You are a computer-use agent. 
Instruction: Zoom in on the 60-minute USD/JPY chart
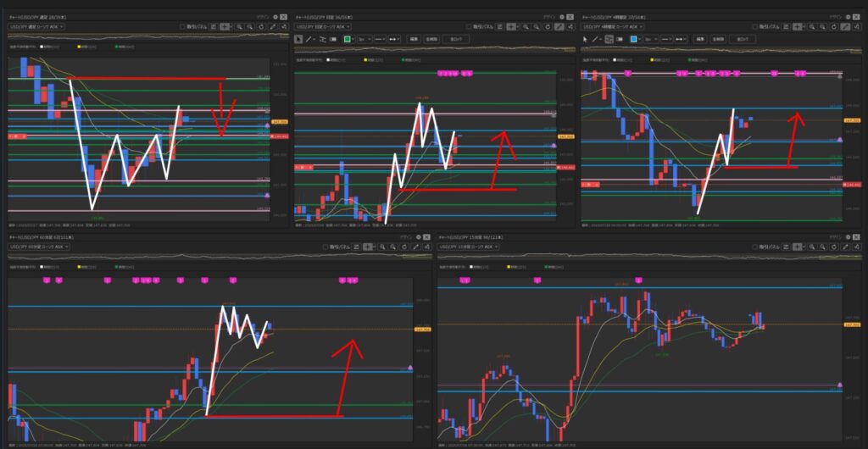tap(382, 247)
